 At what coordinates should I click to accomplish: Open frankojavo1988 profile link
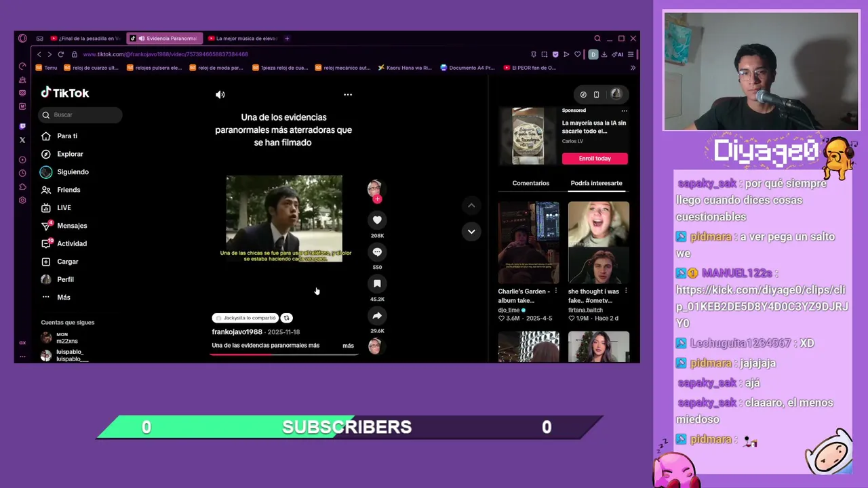237,332
